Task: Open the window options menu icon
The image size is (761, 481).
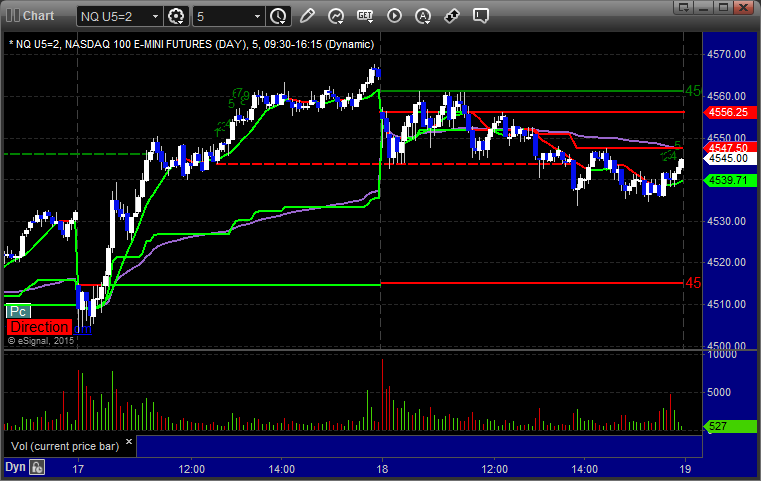Action: coord(684,7)
